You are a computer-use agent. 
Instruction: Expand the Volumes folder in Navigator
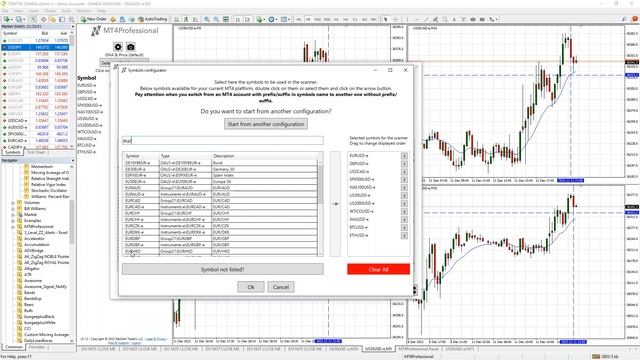[13, 202]
